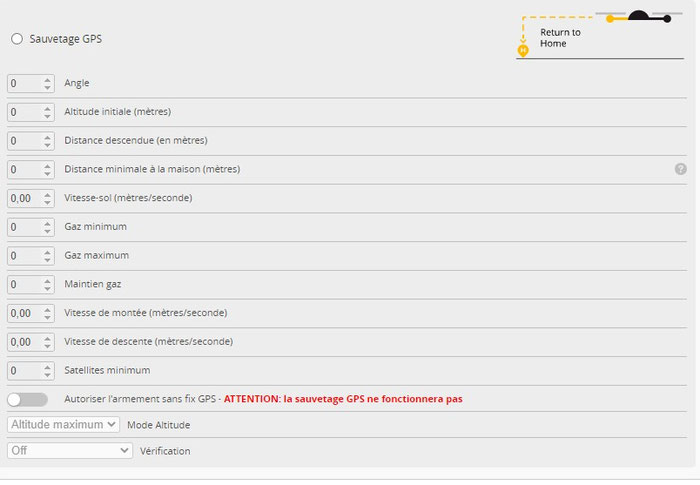700x485 pixels.
Task: Decrease Distance minimale à la maison value
Action: click(x=47, y=174)
